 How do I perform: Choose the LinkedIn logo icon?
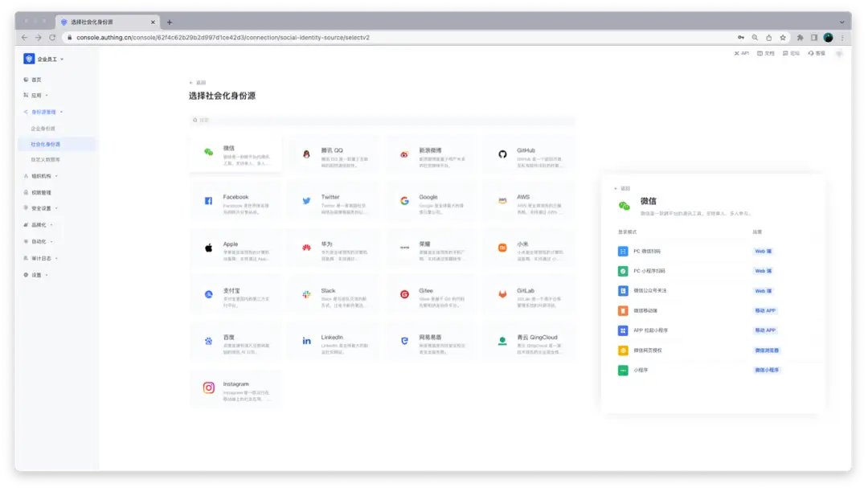(306, 341)
